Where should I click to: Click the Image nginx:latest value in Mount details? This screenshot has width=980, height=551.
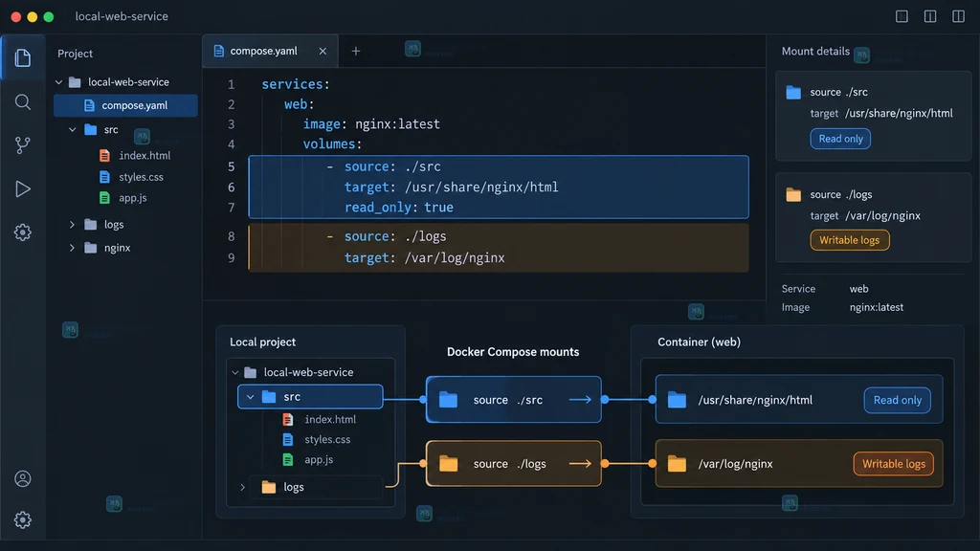pyautogui.click(x=877, y=307)
